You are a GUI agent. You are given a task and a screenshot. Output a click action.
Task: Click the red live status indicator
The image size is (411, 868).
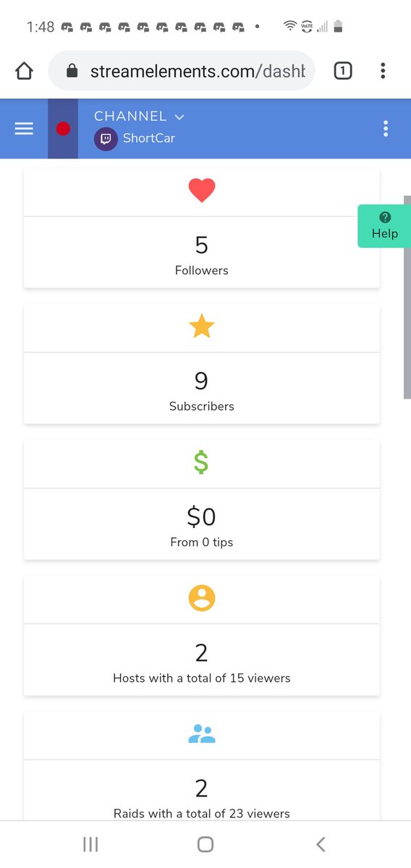[x=63, y=129]
